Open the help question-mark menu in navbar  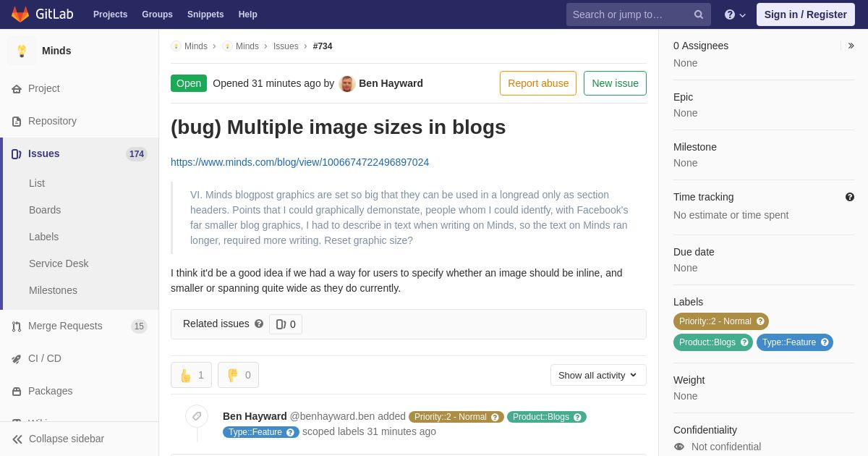pos(735,14)
